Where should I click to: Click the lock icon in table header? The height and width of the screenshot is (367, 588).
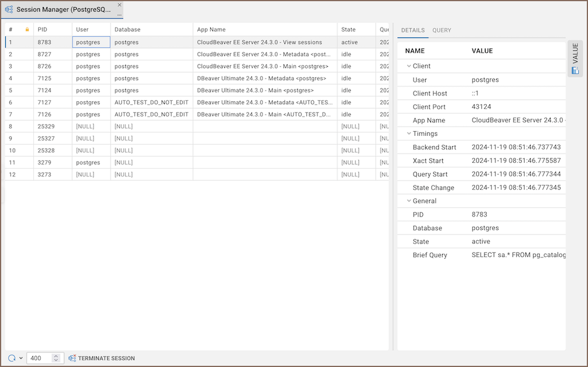point(27,30)
